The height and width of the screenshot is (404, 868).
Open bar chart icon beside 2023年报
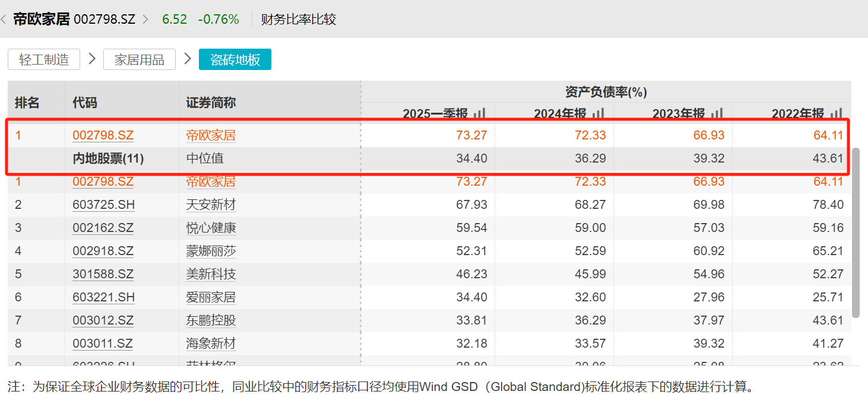[x=718, y=113]
